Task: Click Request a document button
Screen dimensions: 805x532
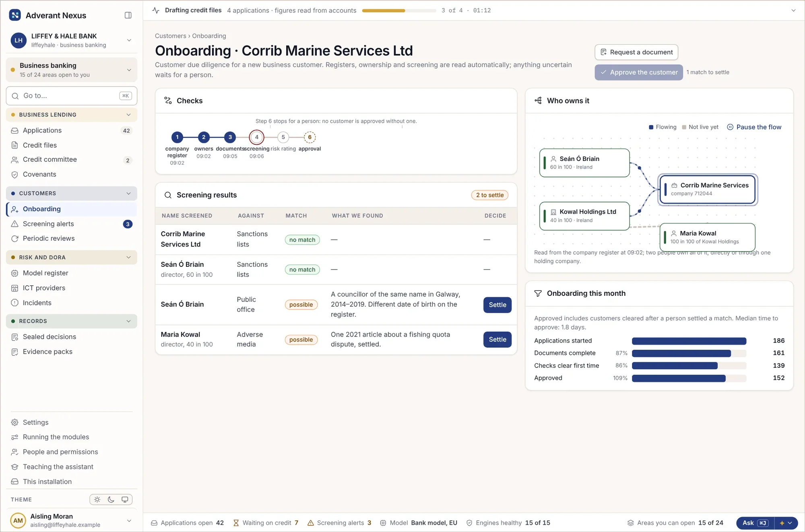Action: point(636,52)
